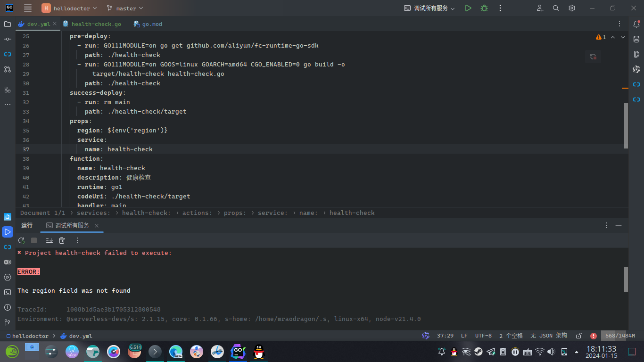Rerun the process in the Run panel

point(22,240)
